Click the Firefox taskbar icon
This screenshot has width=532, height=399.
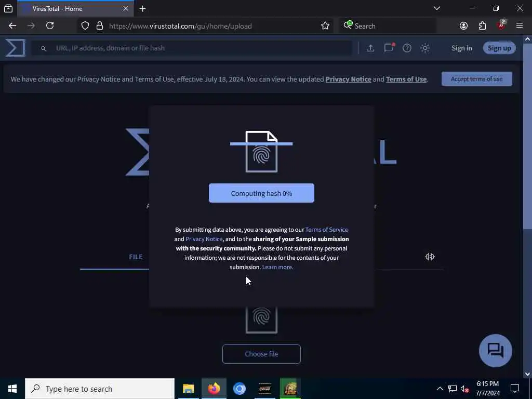[x=214, y=389]
